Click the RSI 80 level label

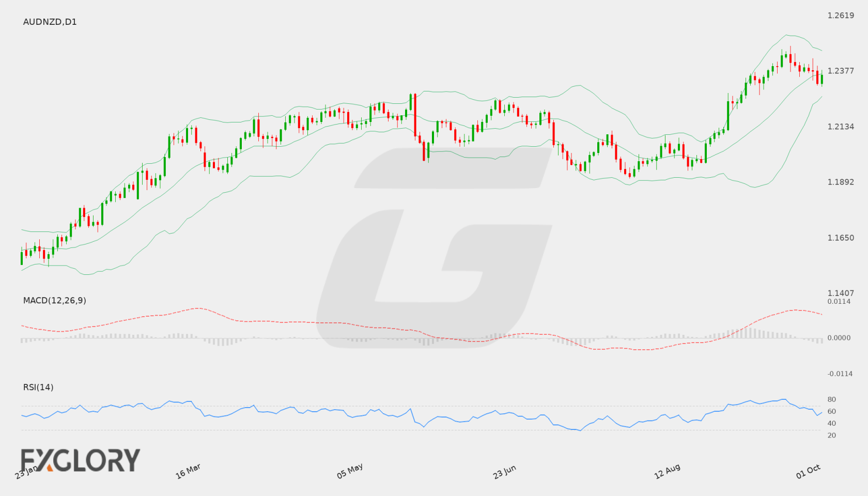[x=832, y=399]
